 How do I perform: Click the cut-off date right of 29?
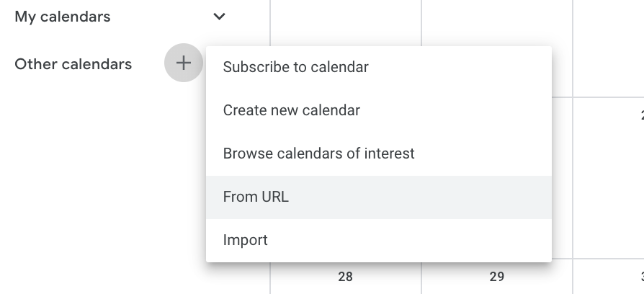click(640, 277)
